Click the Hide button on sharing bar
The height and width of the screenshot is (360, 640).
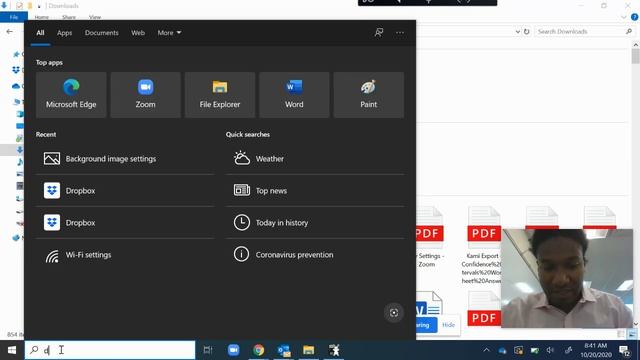pos(448,325)
